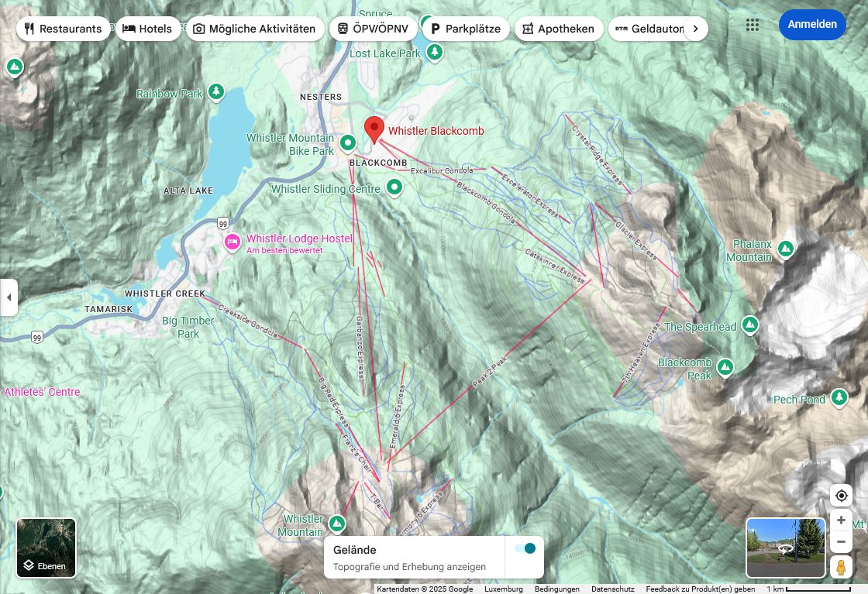The width and height of the screenshot is (868, 594).
Task: Click the Big Red Express label
Action: coord(332,402)
